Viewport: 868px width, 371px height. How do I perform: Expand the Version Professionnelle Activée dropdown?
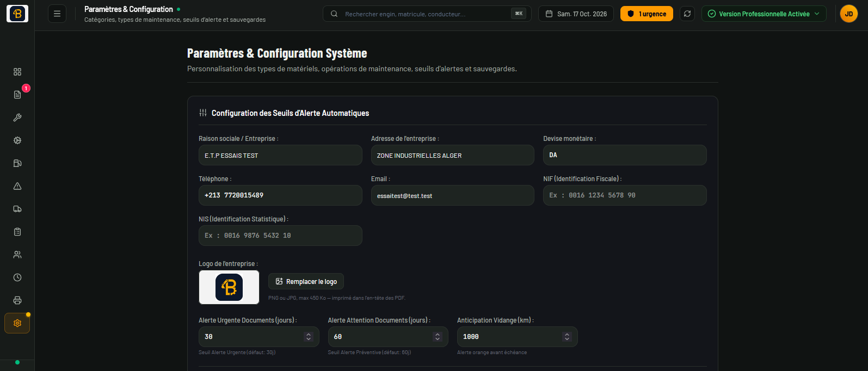(764, 14)
